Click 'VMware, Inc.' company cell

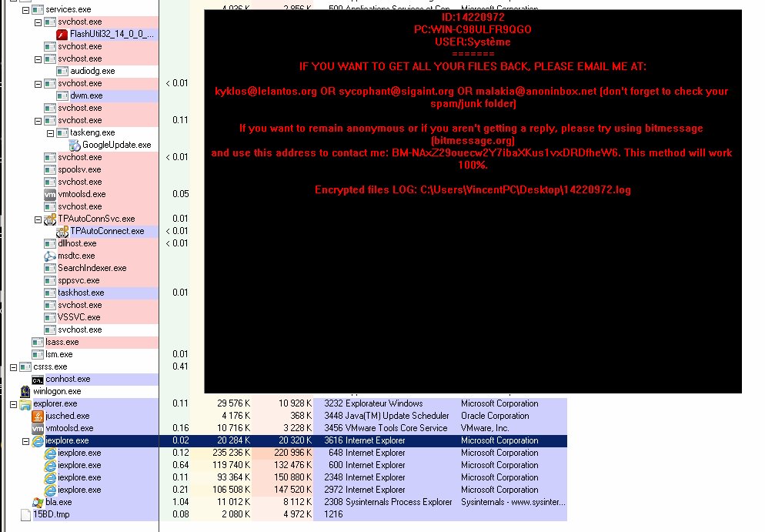485,429
